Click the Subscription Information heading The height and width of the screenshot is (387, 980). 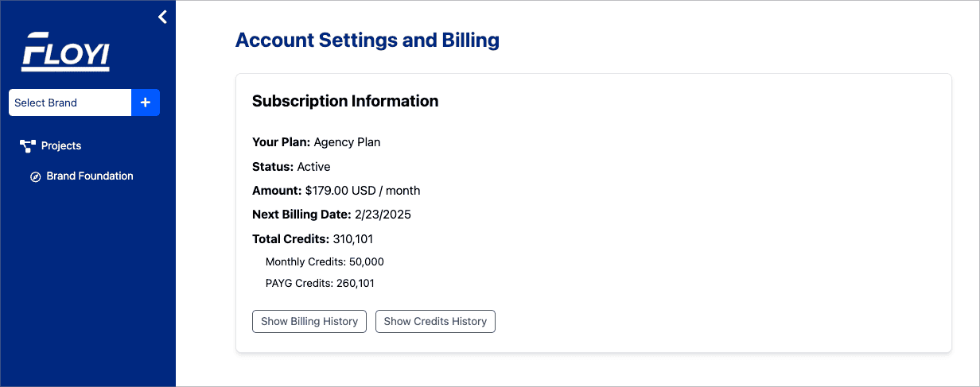click(345, 101)
